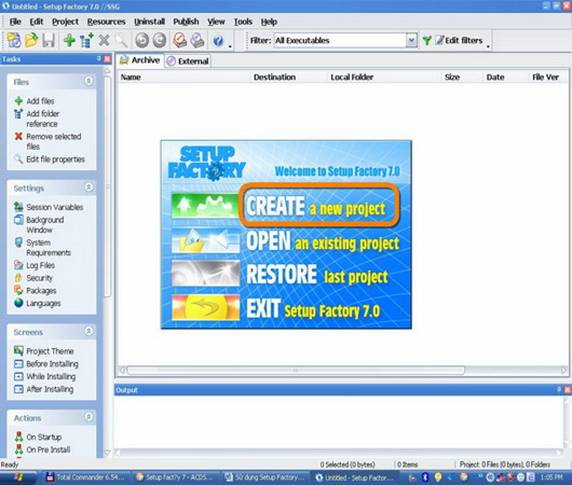The width and height of the screenshot is (572, 485).
Task: Open the Edit menu
Action: 36,22
